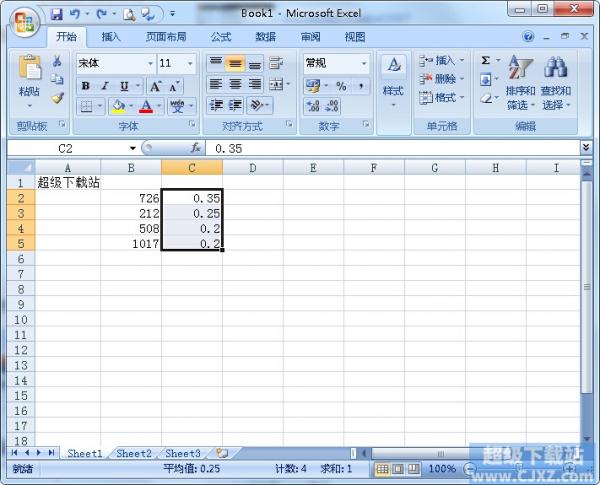This screenshot has width=600, height=485.
Task: Align text left
Action: click(x=216, y=84)
